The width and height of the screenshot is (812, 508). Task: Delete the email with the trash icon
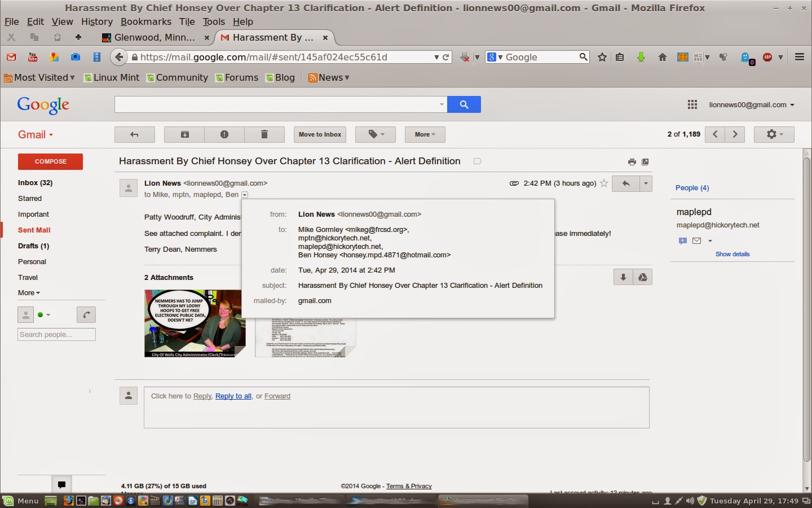coord(264,134)
